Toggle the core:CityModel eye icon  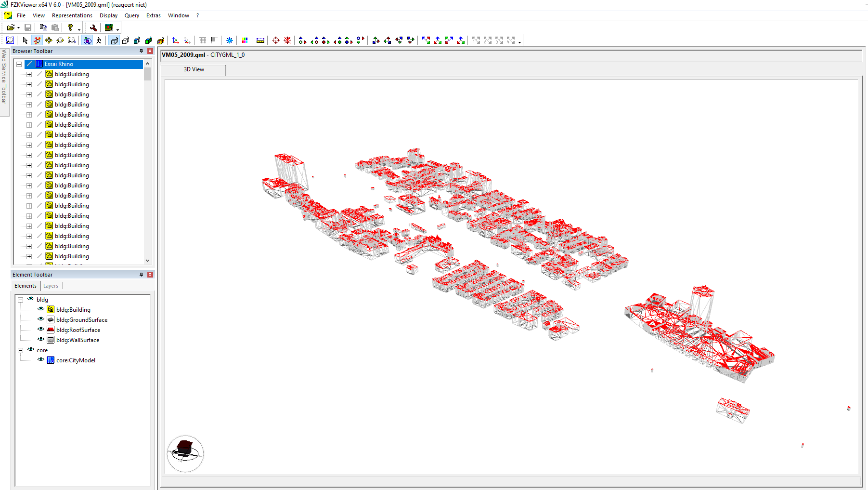pyautogui.click(x=40, y=360)
